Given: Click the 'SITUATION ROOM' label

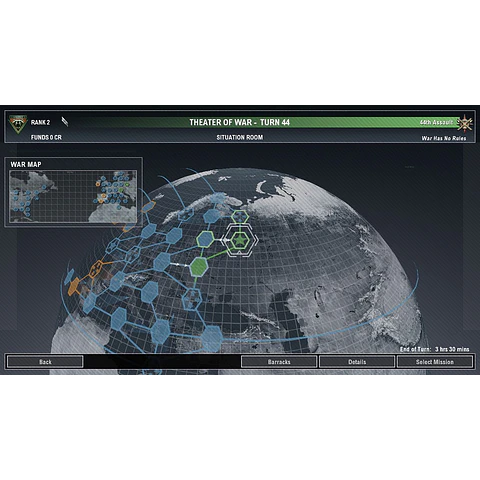Looking at the screenshot, I should pos(240,137).
